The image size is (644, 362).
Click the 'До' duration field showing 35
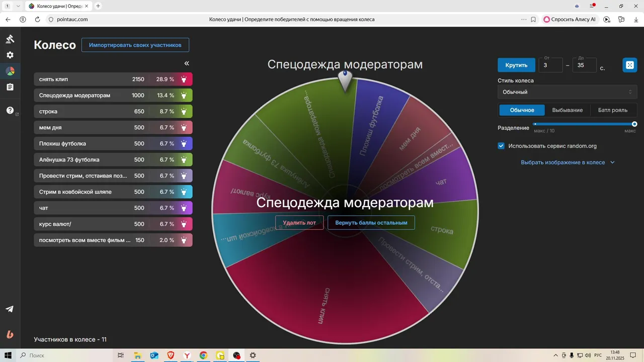coord(585,65)
